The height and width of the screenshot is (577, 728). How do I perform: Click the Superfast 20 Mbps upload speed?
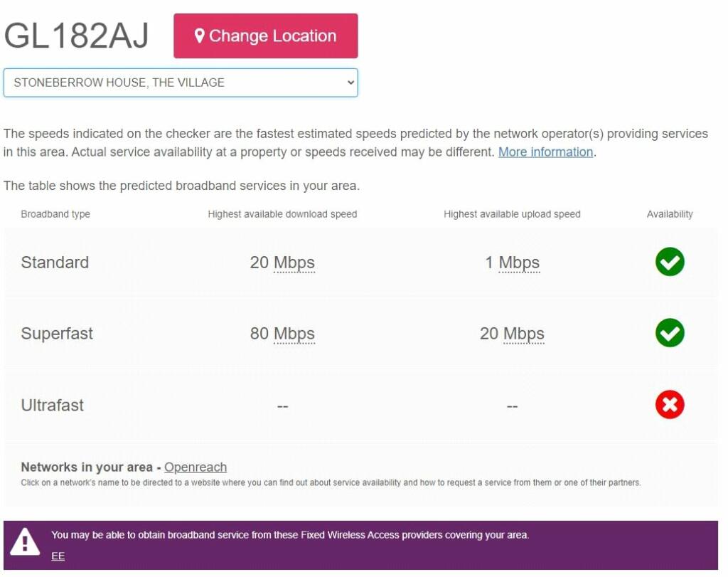(512, 334)
